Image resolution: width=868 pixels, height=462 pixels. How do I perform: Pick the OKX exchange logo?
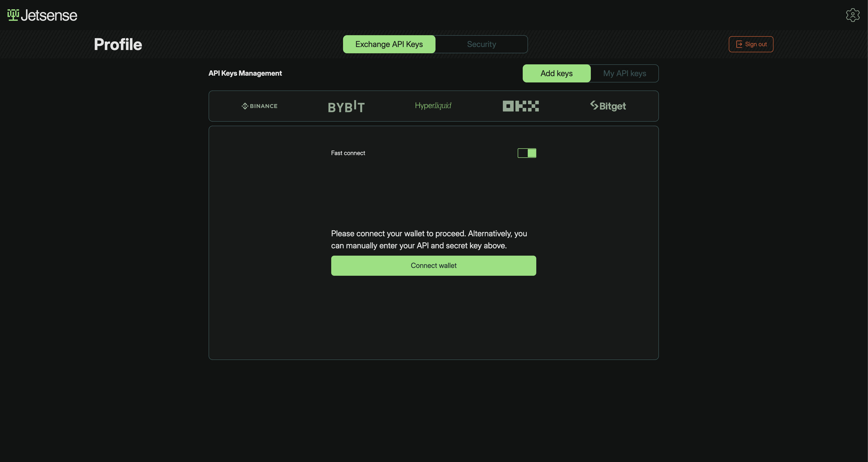click(x=521, y=106)
